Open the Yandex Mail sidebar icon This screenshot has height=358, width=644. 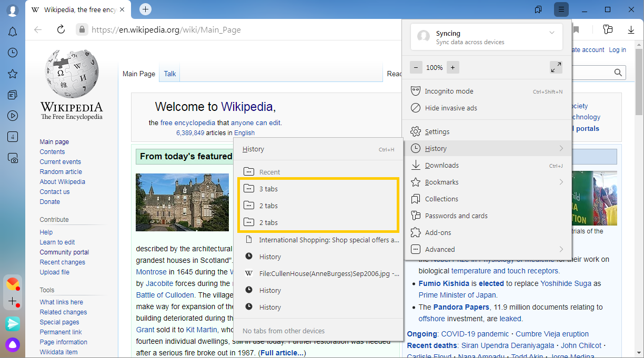(x=13, y=284)
